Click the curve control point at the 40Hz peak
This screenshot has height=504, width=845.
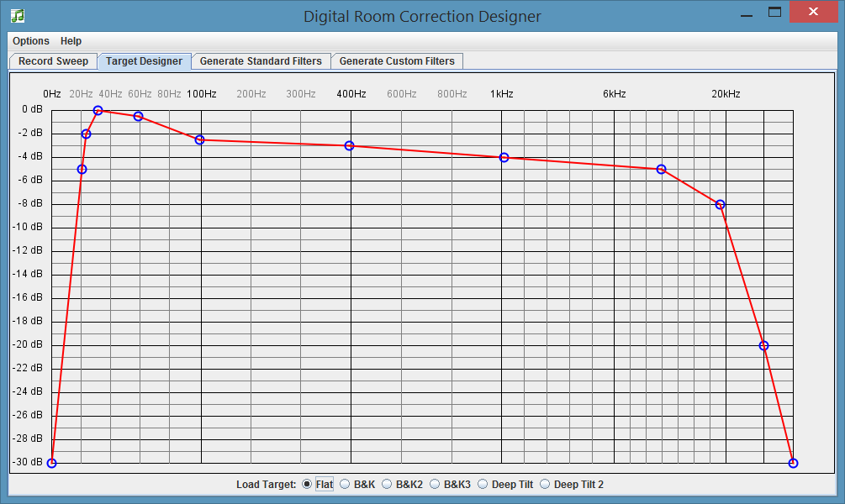click(x=98, y=109)
